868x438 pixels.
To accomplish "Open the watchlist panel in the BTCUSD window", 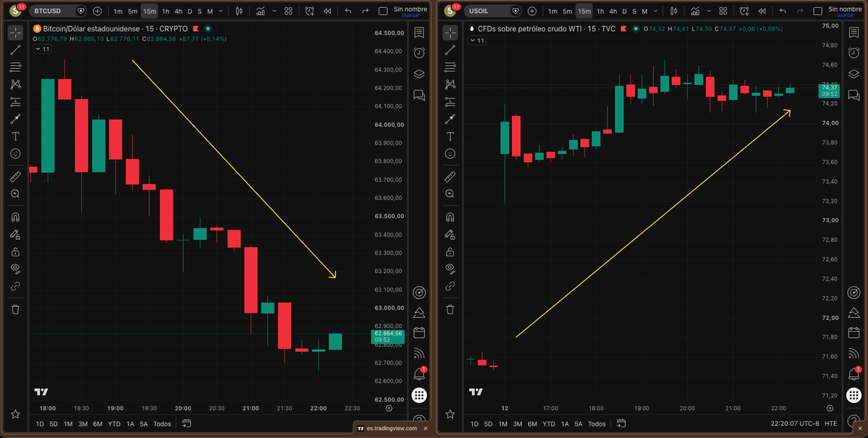I will click(x=419, y=33).
